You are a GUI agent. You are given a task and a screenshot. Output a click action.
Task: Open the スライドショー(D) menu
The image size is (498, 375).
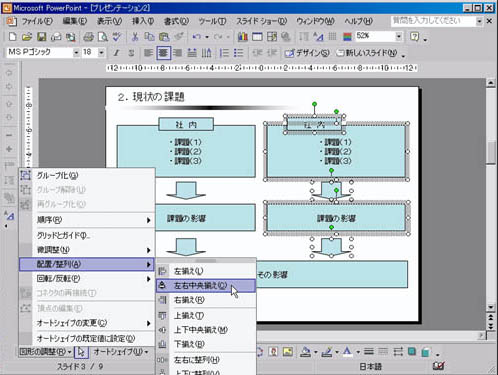(x=261, y=21)
